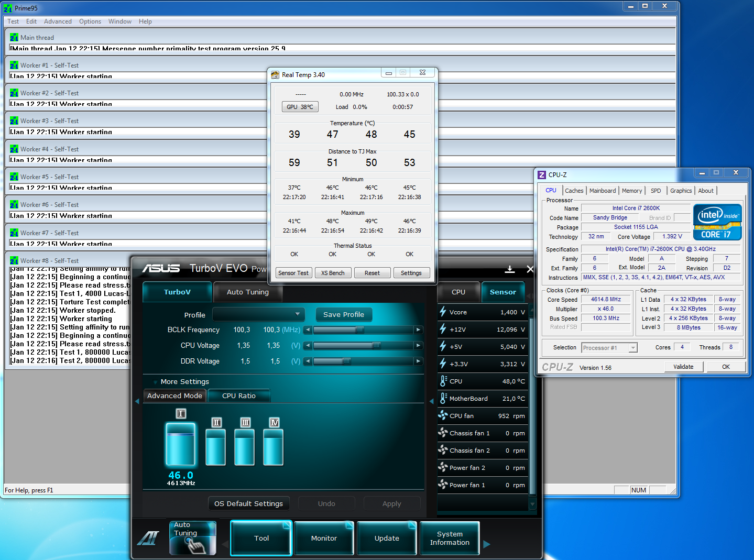The height and width of the screenshot is (560, 754).
Task: Click the +12V lightning bolt sensor icon
Action: (x=443, y=329)
